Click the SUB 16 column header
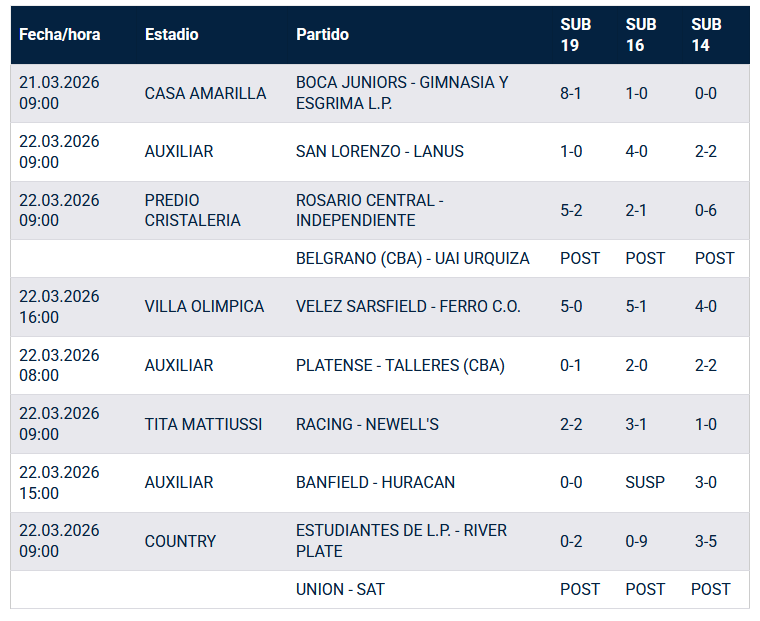Viewport: 760px width, 621px height. click(x=641, y=34)
